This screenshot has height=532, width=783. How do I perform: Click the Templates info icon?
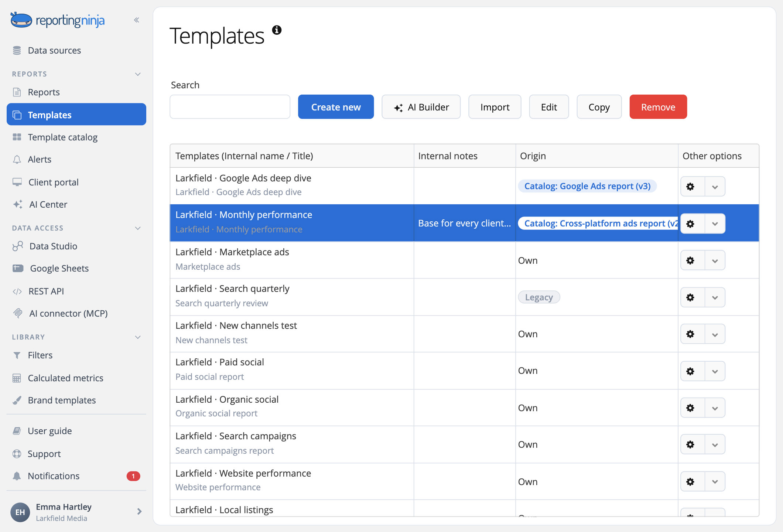277,30
